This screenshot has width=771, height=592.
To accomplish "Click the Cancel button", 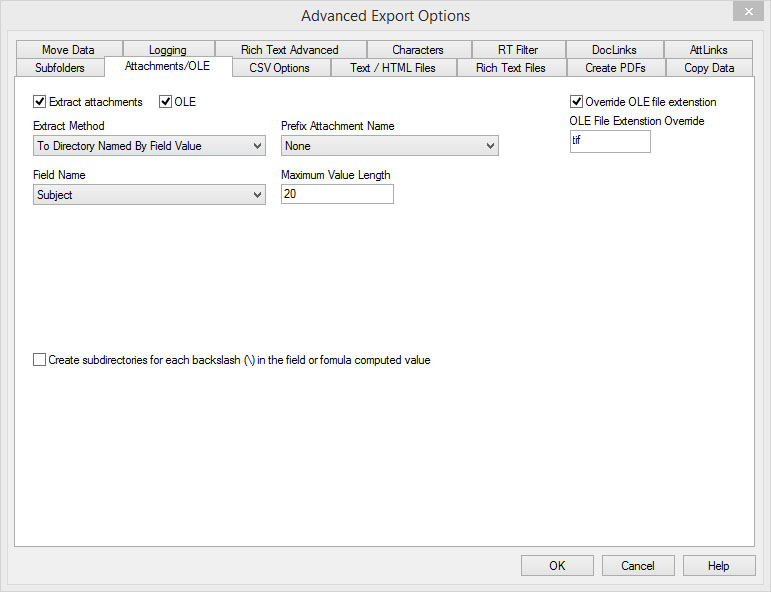I will pyautogui.click(x=638, y=565).
